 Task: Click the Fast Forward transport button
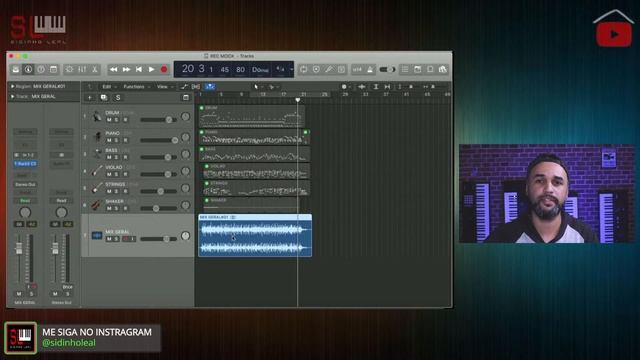pos(126,69)
